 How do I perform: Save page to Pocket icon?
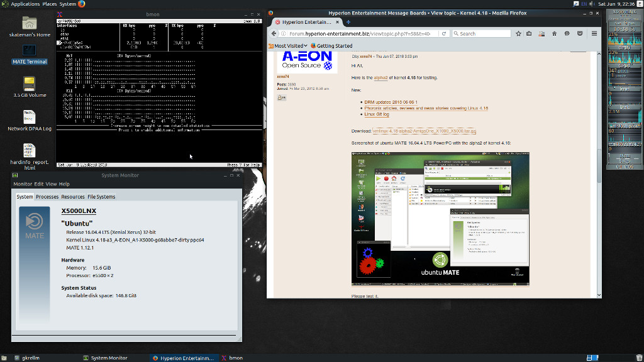(x=580, y=34)
